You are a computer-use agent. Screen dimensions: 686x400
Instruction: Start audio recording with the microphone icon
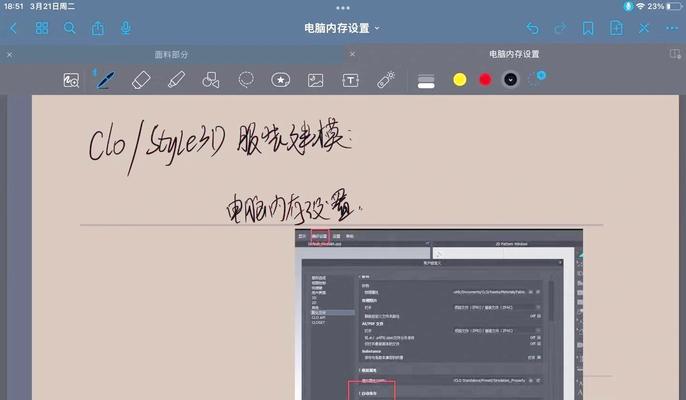126,28
